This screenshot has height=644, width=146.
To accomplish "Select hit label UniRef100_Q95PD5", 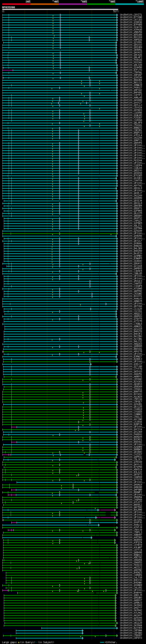I will pos(131,347).
